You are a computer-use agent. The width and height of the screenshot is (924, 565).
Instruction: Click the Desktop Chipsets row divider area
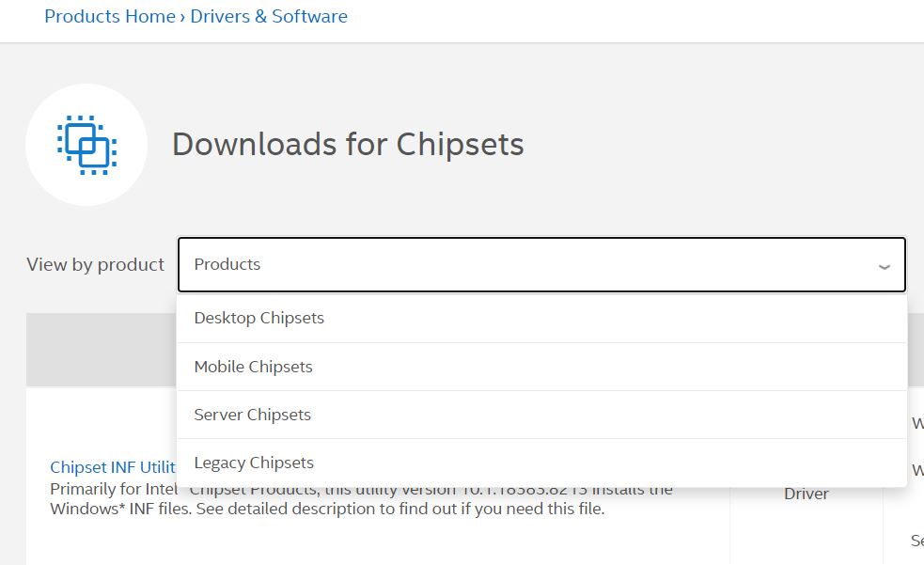pos(541,342)
